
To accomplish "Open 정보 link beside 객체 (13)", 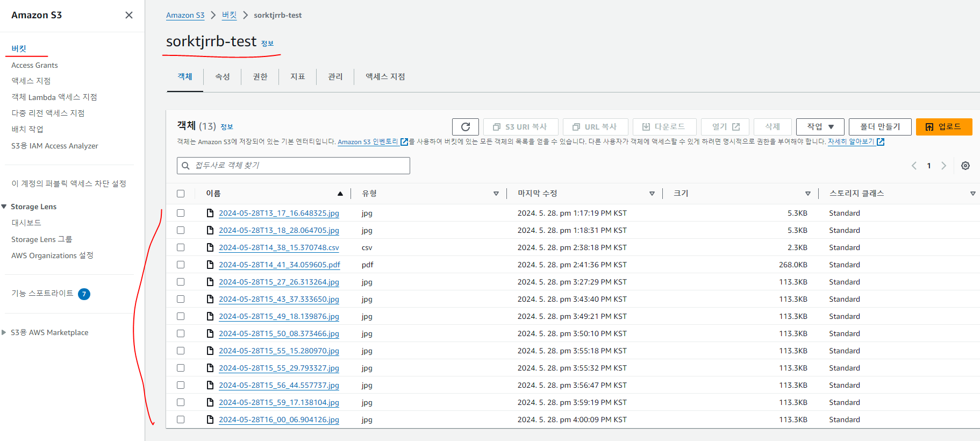I will pyautogui.click(x=227, y=127).
